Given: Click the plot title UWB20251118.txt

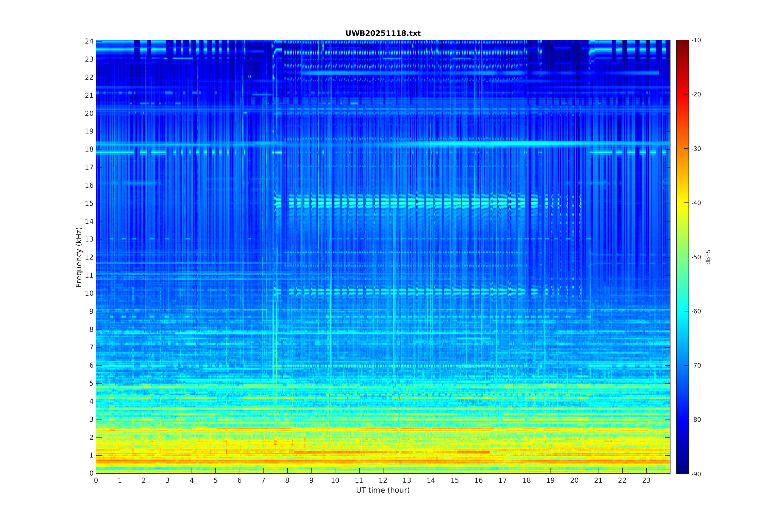Looking at the screenshot, I should [383, 33].
